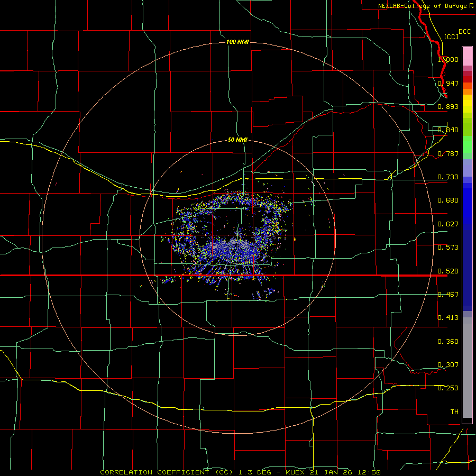Click the 0.947 scale value
Viewport: 476px width, 476px height.
pos(448,83)
